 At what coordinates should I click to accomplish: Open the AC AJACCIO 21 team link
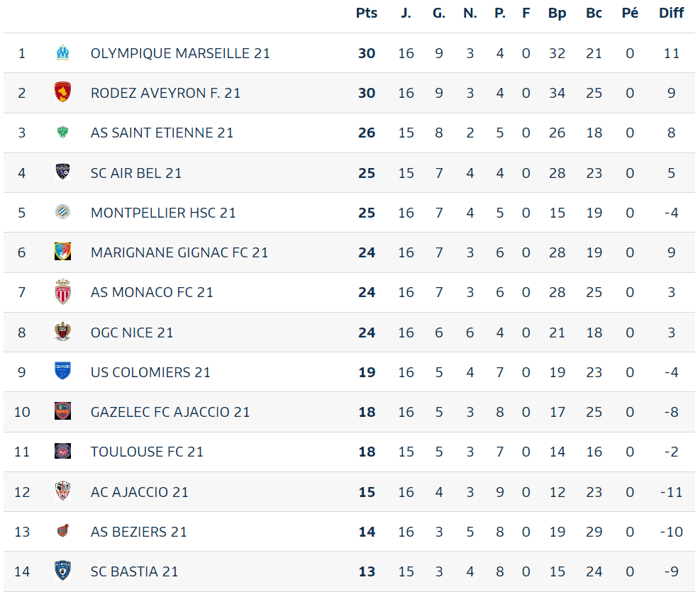139,492
